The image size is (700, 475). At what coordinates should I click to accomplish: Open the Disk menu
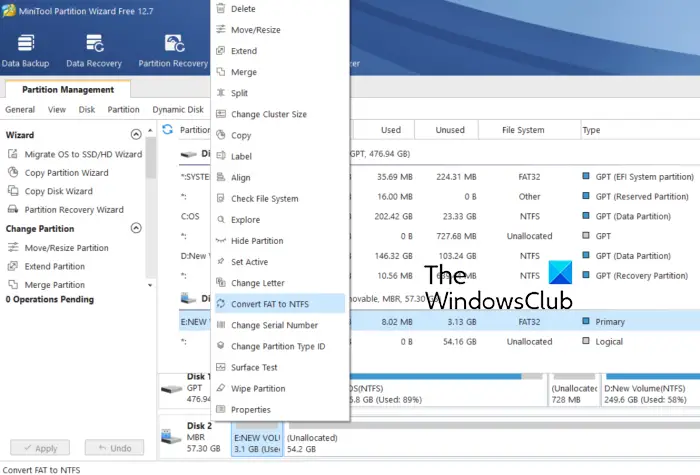[87, 109]
